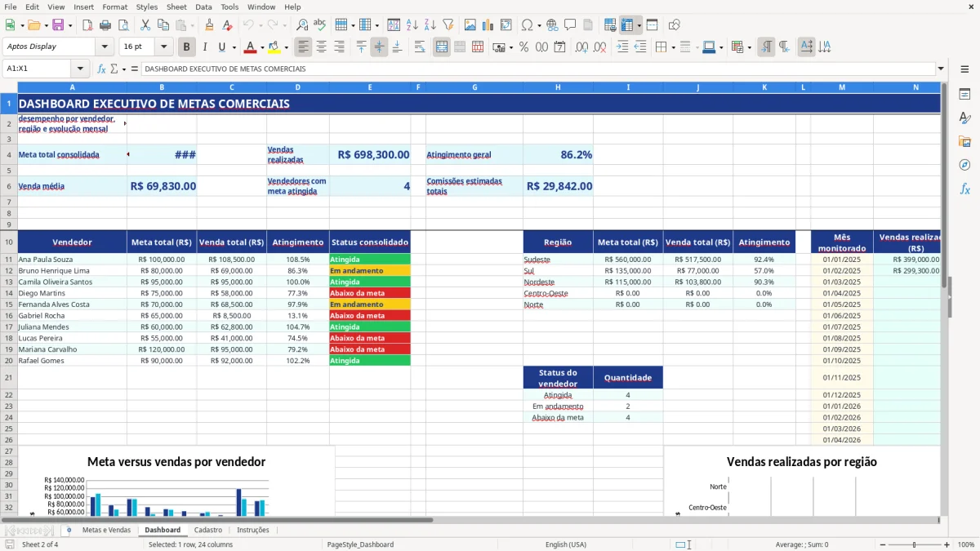The image size is (980, 551).
Task: Click in the formula input line
Action: pos(537,69)
